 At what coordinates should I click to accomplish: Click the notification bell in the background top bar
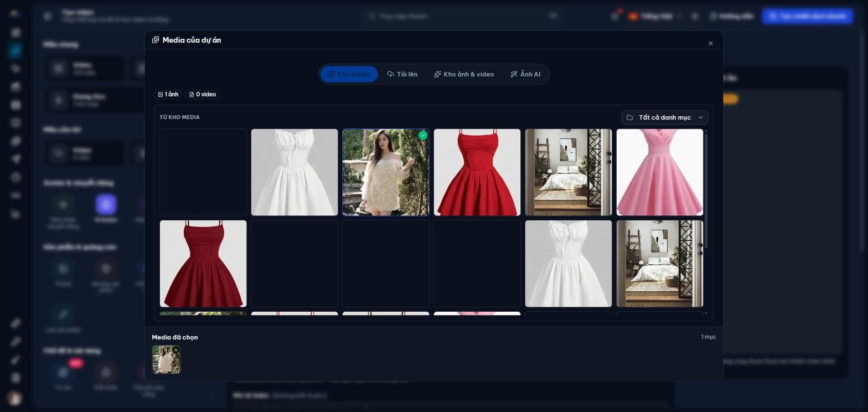(x=615, y=16)
